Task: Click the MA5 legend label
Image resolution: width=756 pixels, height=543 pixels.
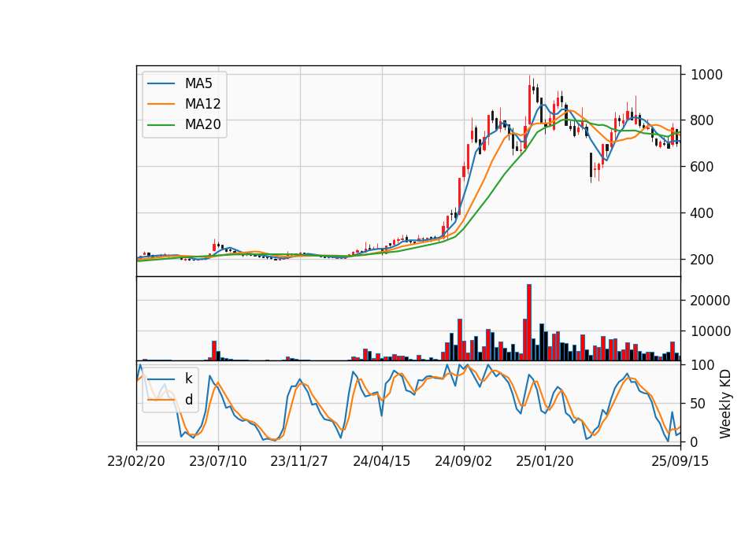Action: click(x=198, y=83)
